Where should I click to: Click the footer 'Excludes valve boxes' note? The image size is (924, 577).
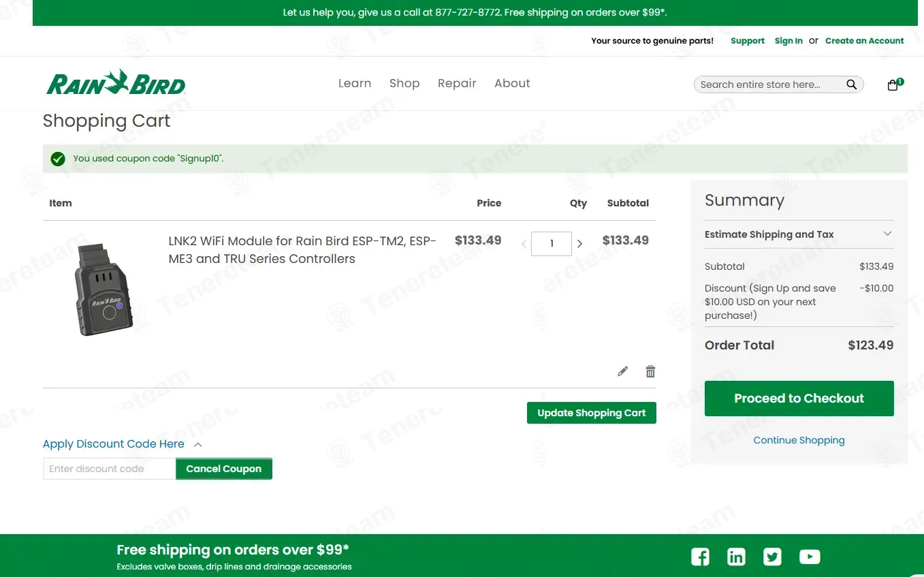(x=234, y=567)
